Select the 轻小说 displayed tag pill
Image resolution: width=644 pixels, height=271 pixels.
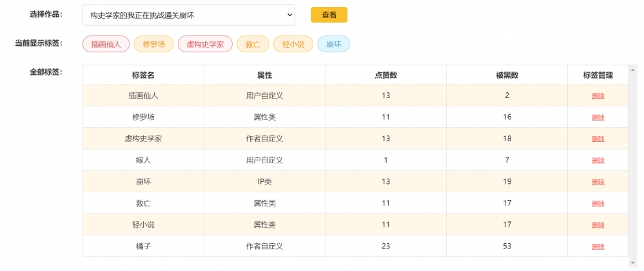[293, 44]
